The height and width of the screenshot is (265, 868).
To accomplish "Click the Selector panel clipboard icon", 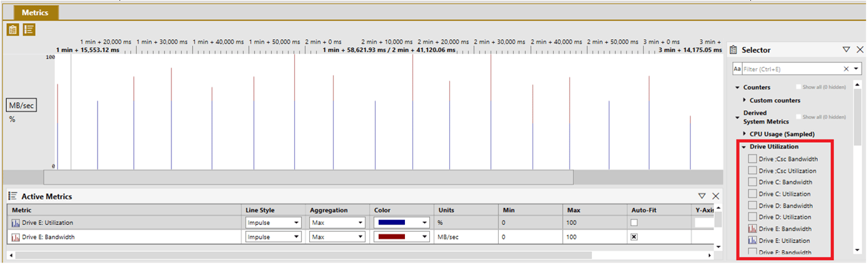I will 733,50.
